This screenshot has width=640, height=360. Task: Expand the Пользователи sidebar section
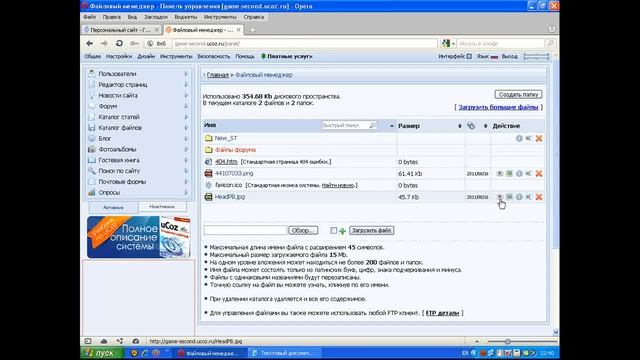tap(186, 74)
